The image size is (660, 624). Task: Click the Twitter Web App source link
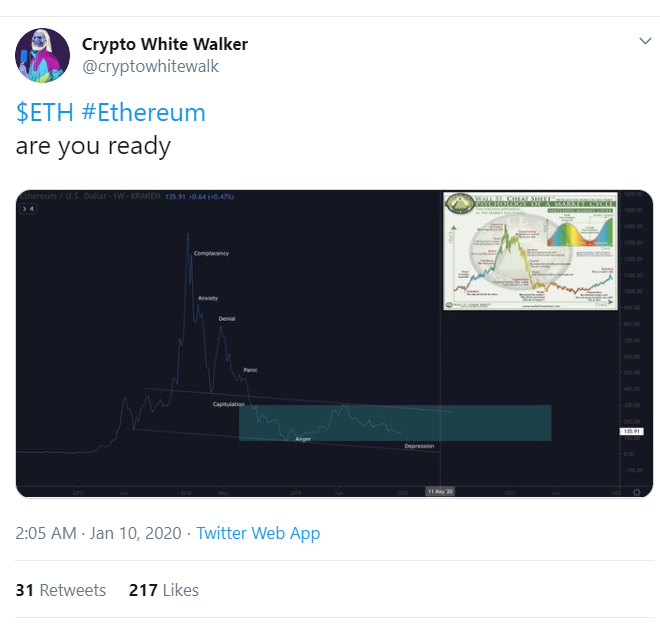coord(258,533)
